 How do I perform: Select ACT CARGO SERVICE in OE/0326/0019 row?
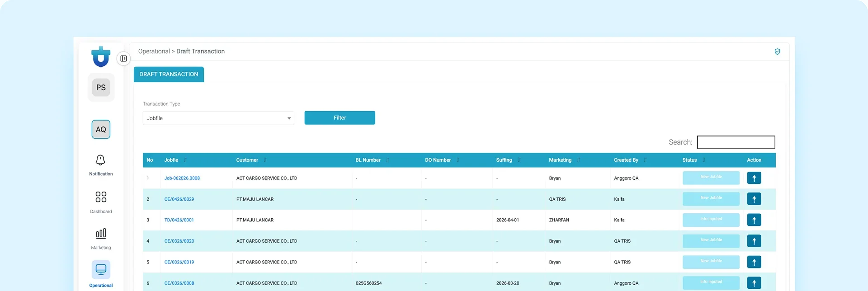click(267, 262)
